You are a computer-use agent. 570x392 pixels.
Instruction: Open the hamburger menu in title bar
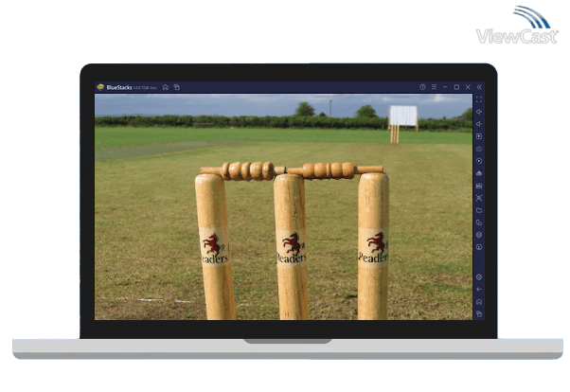[434, 87]
